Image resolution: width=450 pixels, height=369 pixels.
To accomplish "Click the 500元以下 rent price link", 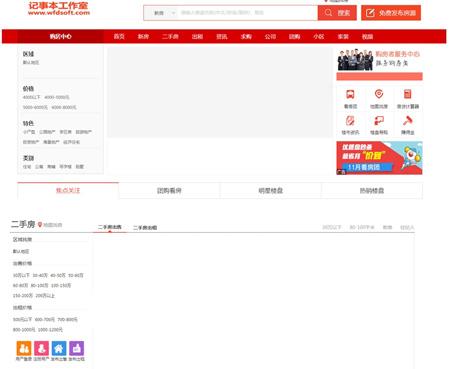I will click(22, 319).
